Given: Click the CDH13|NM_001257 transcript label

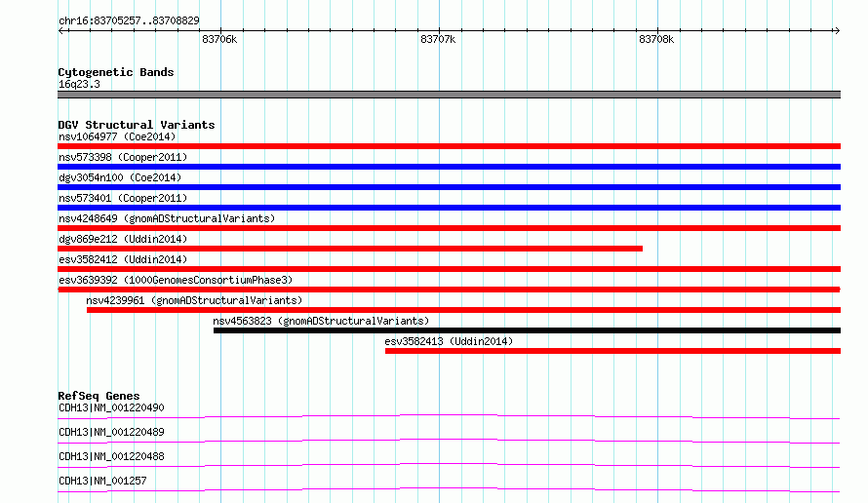Looking at the screenshot, I should pos(102,481).
